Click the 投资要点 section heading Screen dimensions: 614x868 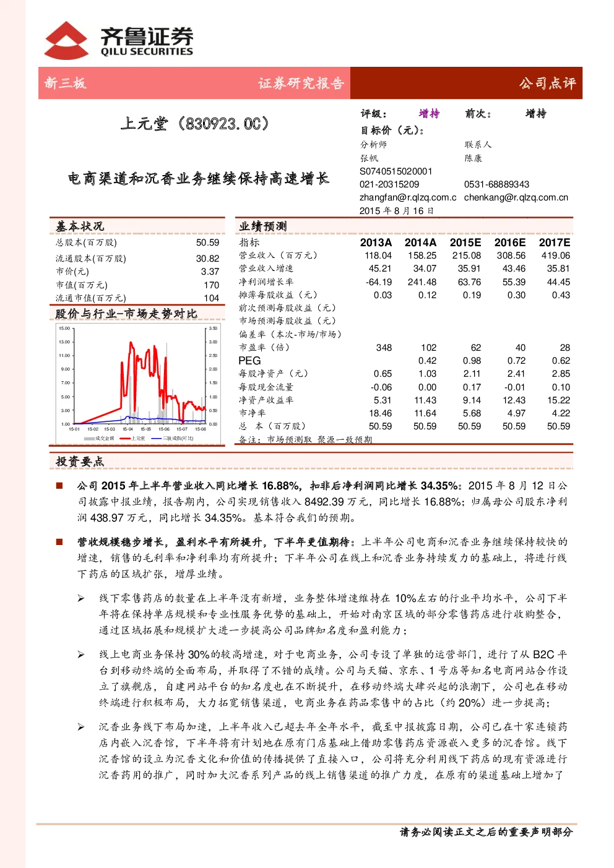click(80, 461)
